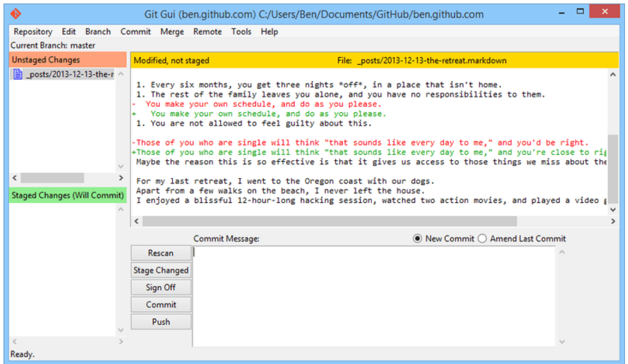Image resolution: width=628 pixels, height=364 pixels.
Task: Open the Branch menu
Action: coord(98,31)
